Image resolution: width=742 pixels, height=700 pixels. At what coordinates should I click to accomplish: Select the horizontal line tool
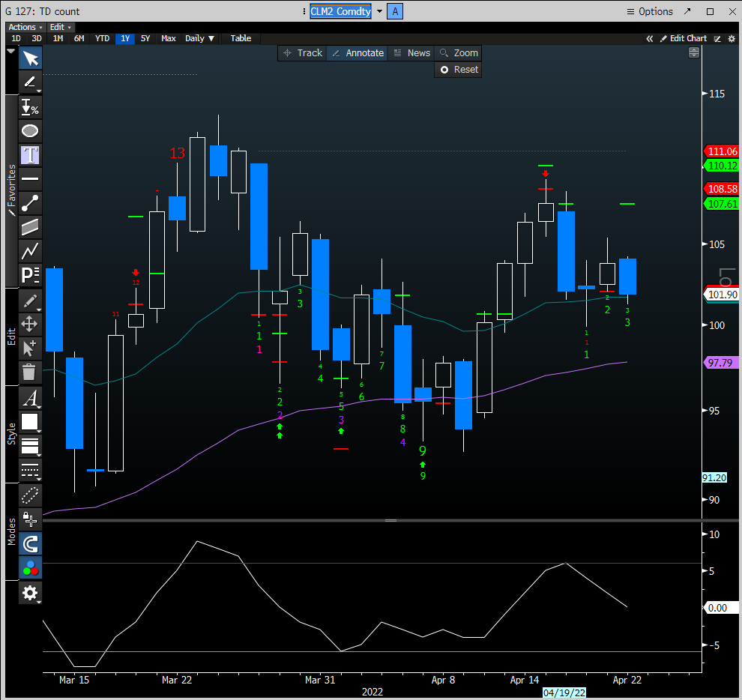[30, 179]
